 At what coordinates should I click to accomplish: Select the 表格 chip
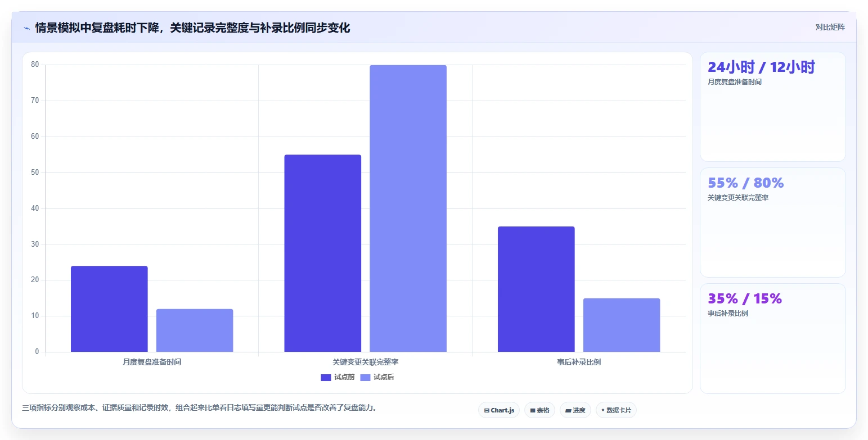coord(539,410)
